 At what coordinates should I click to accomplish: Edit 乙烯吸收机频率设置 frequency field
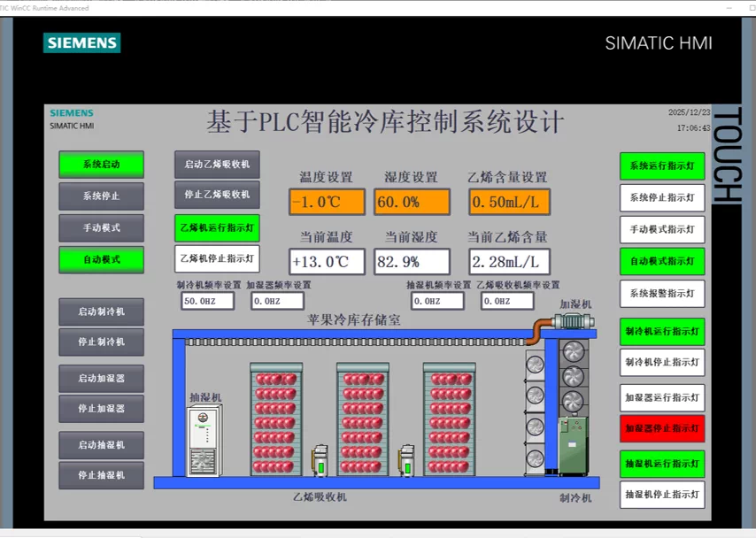[x=508, y=302]
